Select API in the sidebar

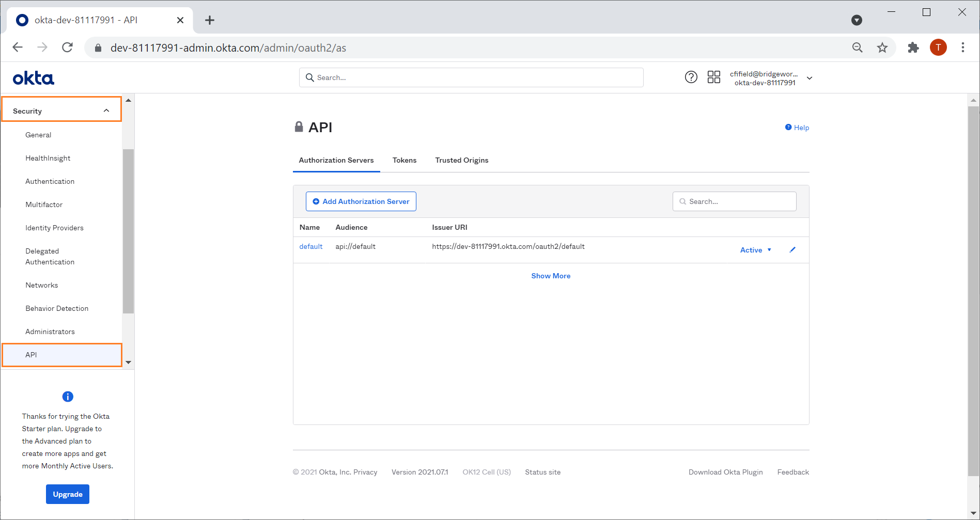[62, 355]
